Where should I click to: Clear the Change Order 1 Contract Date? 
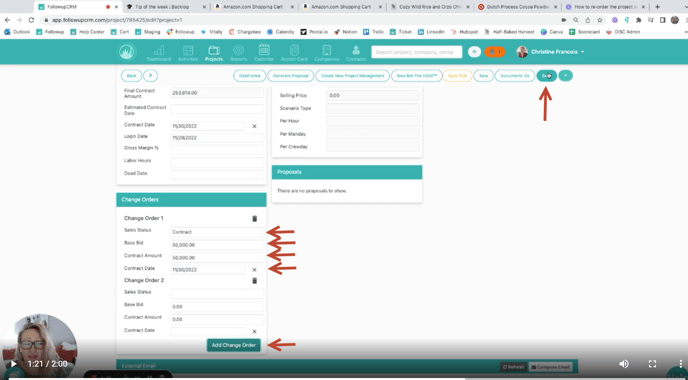pos(254,270)
